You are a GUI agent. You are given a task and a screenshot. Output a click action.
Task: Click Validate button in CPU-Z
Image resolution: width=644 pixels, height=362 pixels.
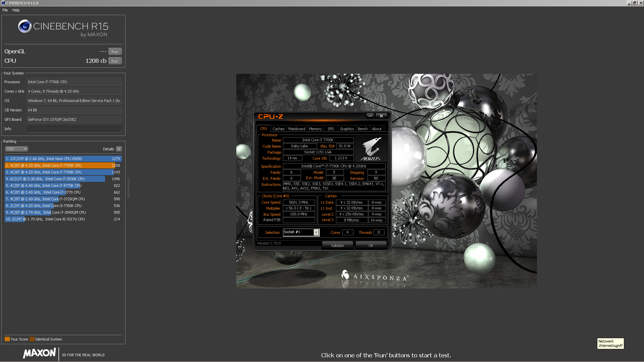337,246
